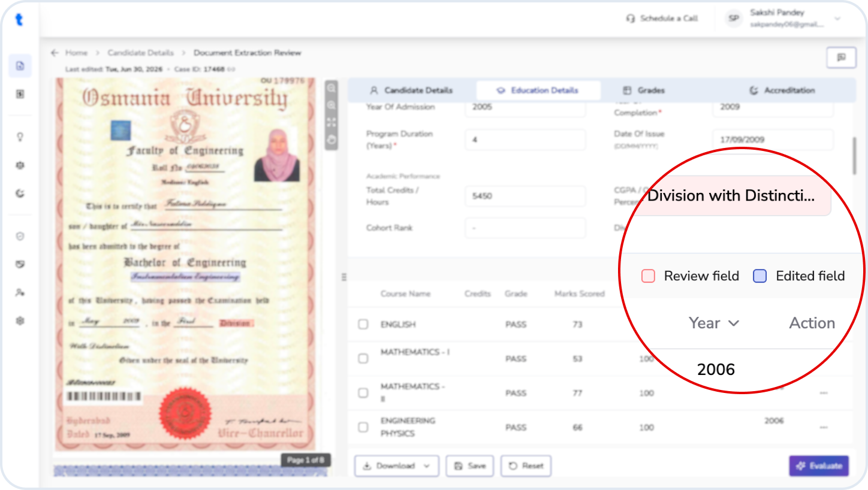
Task: Click the marks value 53 for MATHEMATICS - I
Action: click(578, 358)
